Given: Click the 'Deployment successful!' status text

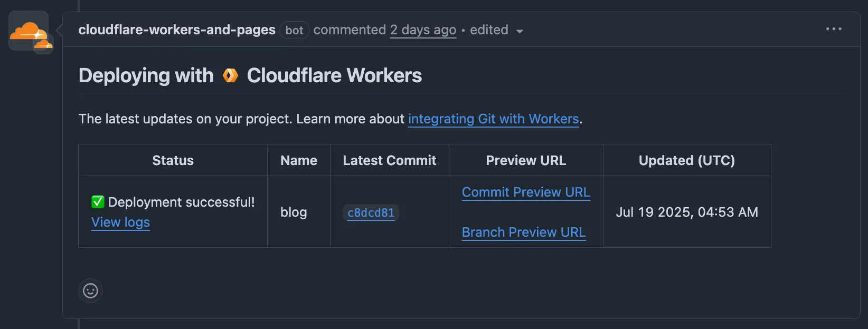Looking at the screenshot, I should pos(181,202).
